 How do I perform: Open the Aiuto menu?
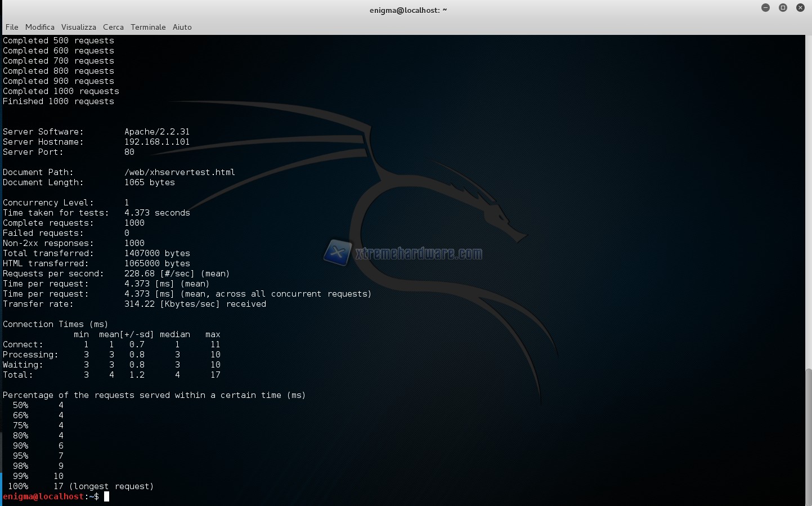[x=182, y=27]
